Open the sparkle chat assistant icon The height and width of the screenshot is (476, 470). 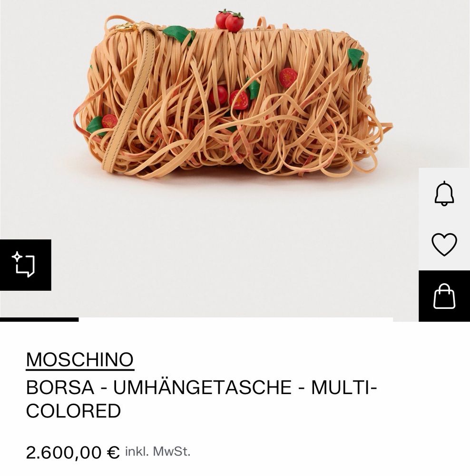pos(26,265)
